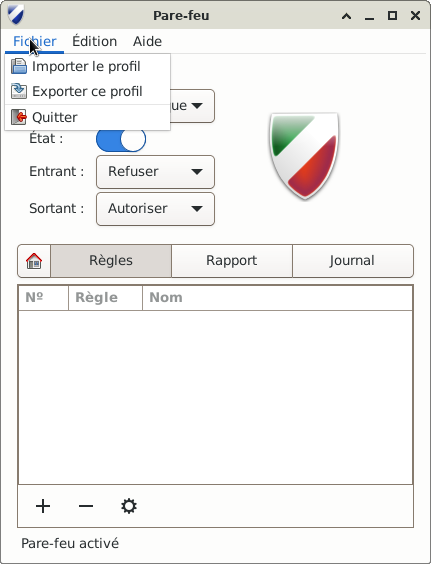Remove selected rule with minus icon
Image resolution: width=431 pixels, height=564 pixels.
pos(86,506)
